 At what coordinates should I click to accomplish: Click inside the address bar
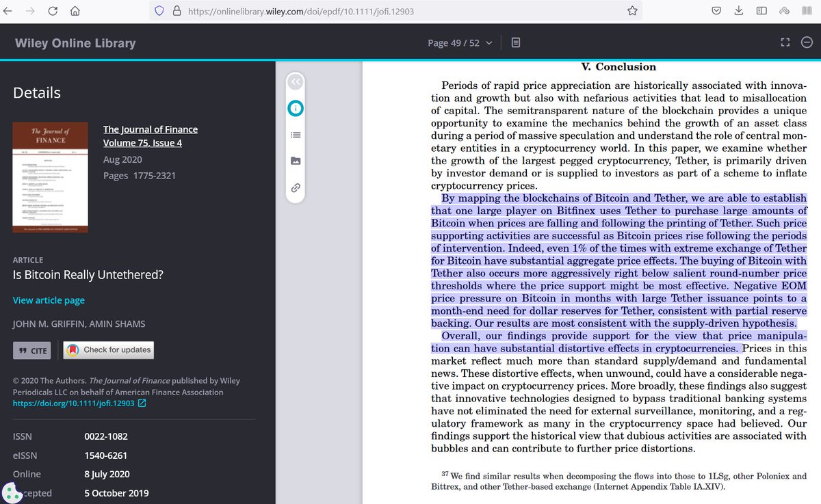342,10
